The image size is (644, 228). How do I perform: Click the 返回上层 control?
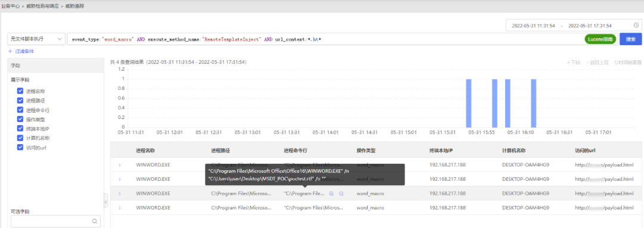[x=597, y=63]
